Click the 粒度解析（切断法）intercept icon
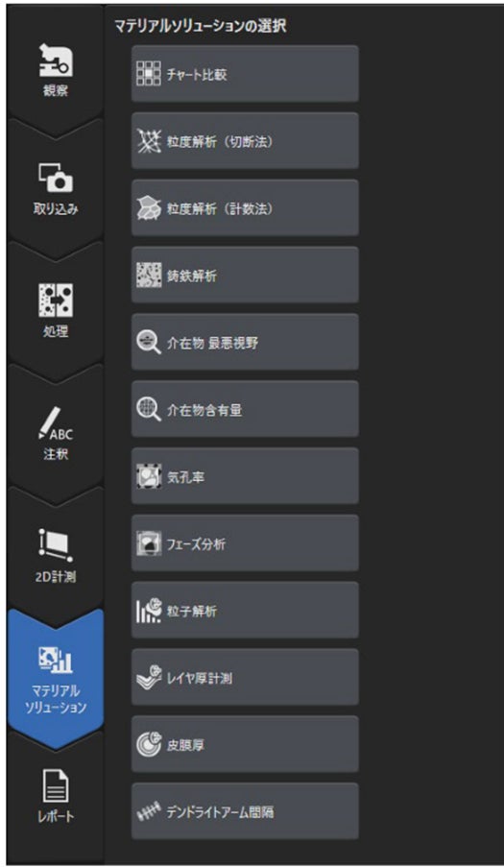 coord(148,141)
